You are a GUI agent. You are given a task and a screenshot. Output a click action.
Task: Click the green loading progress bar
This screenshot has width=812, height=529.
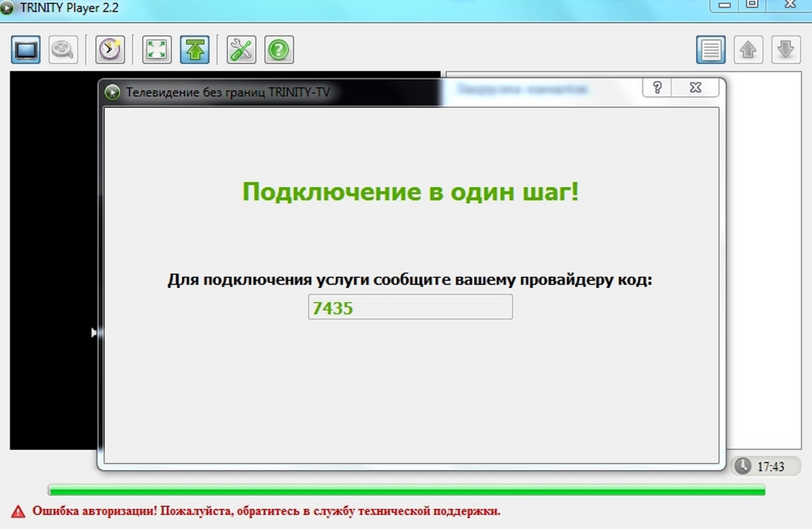tap(407, 491)
